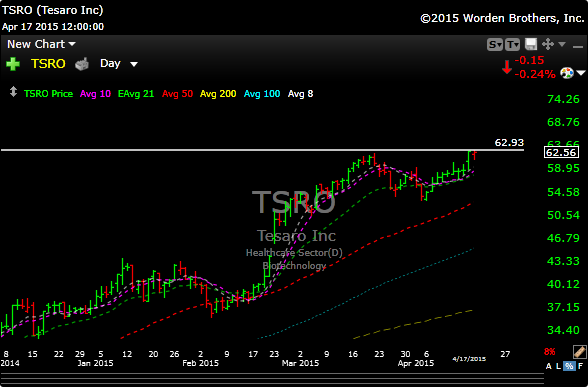Click the 40.12 price axis label
This screenshot has width=588, height=387.
tap(563, 284)
